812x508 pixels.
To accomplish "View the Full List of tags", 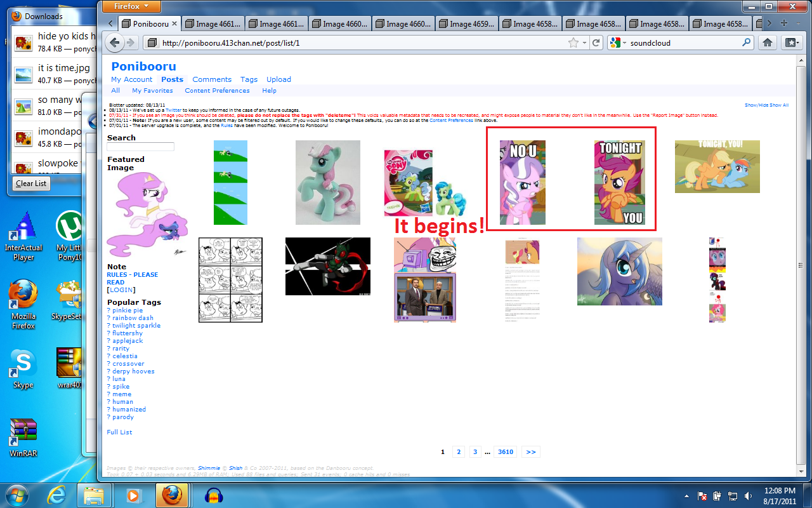I will (x=119, y=432).
